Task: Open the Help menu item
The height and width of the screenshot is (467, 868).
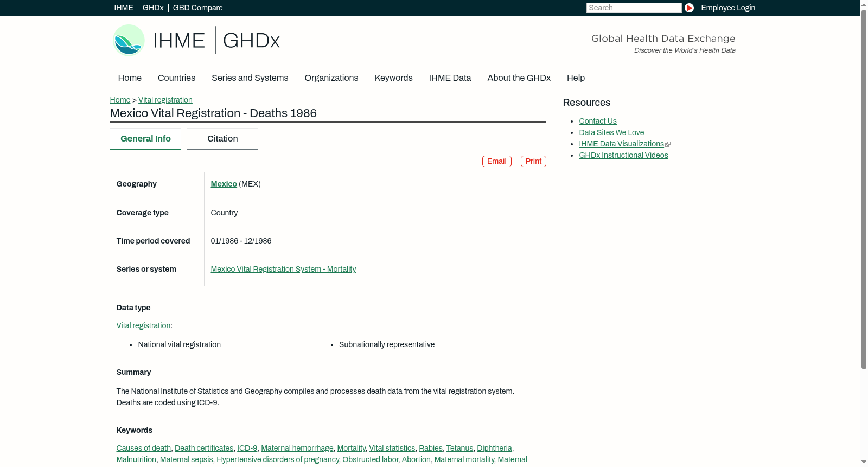Action: [x=576, y=78]
